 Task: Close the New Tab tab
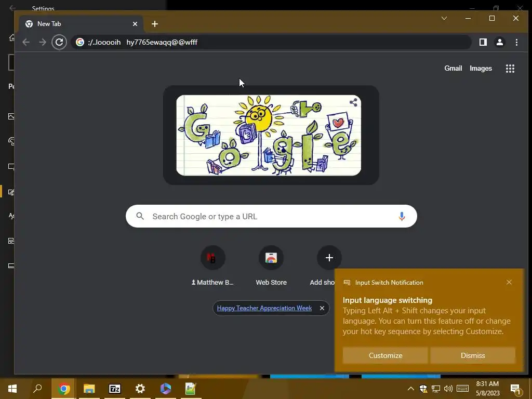135,24
